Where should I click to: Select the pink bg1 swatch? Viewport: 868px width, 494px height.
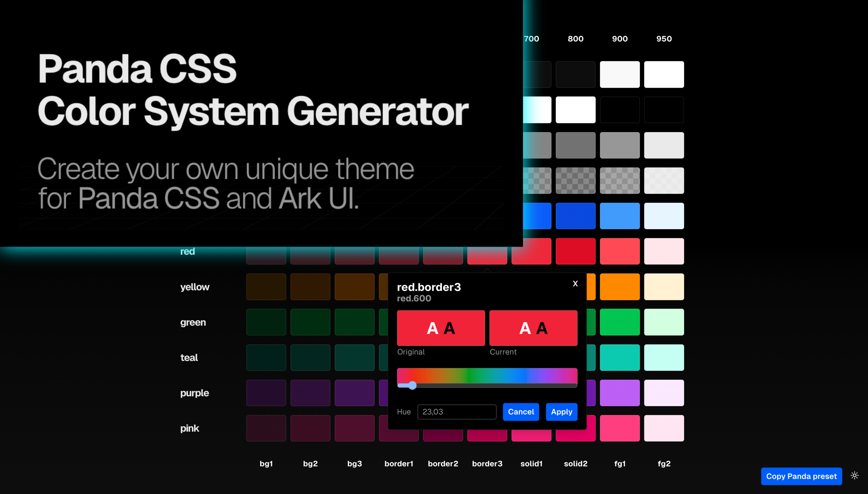tap(266, 428)
